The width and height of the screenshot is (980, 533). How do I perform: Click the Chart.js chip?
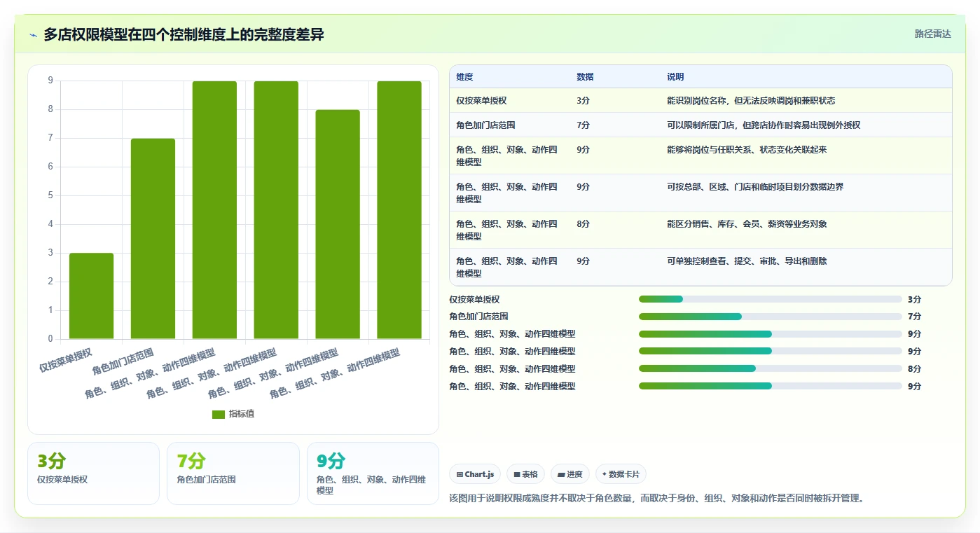[x=475, y=474]
